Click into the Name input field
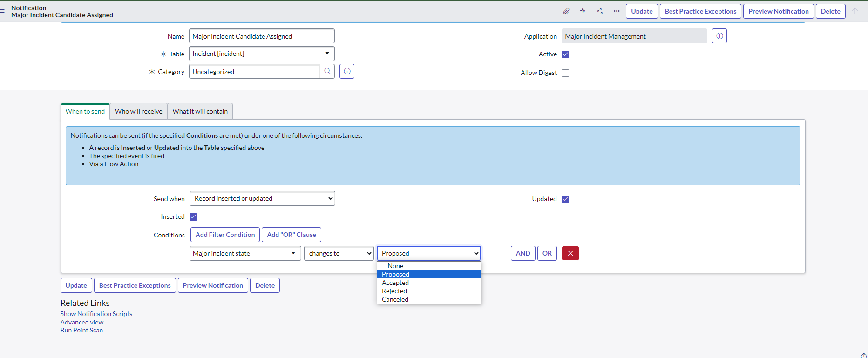The image size is (868, 358). [x=262, y=36]
